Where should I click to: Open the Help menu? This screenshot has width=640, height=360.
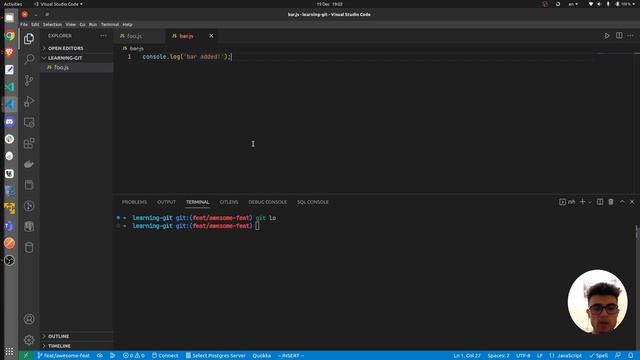[x=127, y=24]
